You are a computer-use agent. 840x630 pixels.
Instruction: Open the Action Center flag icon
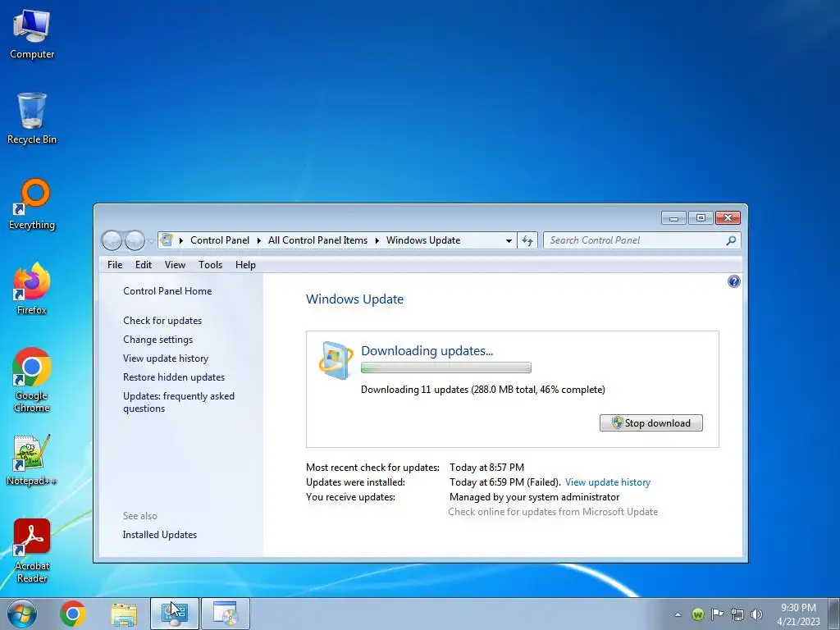(717, 614)
